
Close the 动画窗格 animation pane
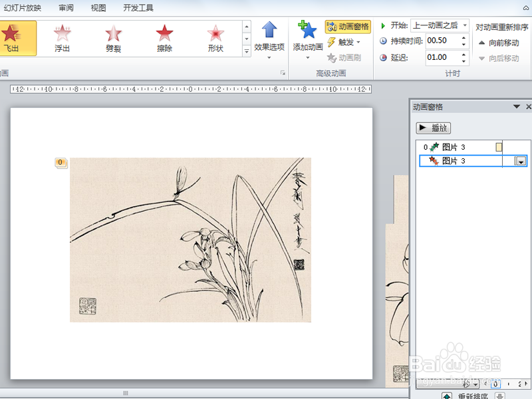[528, 107]
